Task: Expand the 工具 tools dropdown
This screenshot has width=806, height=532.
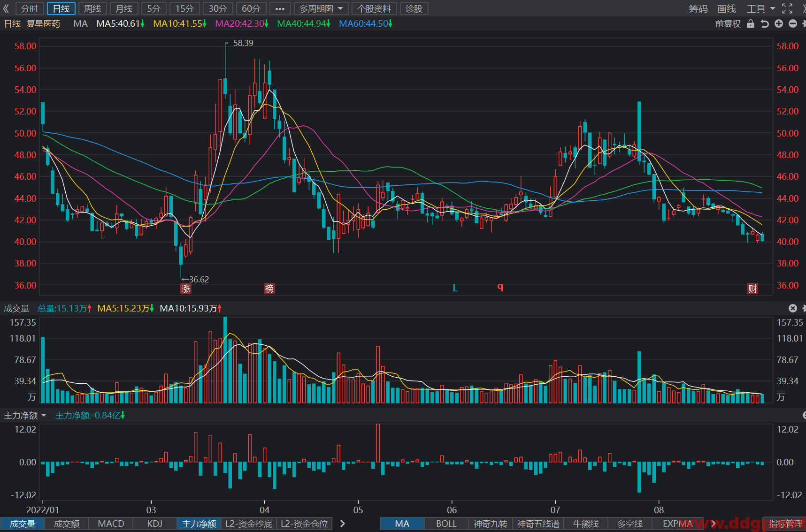Action: pos(761,8)
